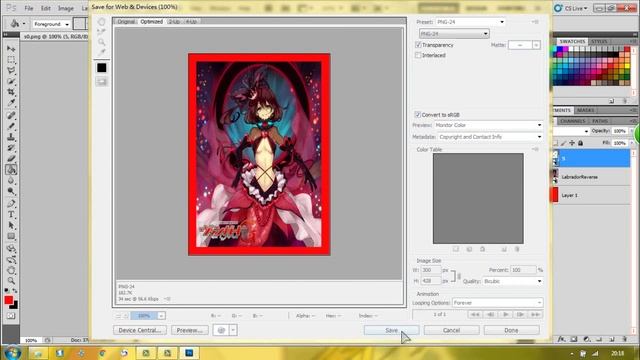
Task: Select the Move tool in Photoshop toolbar
Action: [11, 49]
